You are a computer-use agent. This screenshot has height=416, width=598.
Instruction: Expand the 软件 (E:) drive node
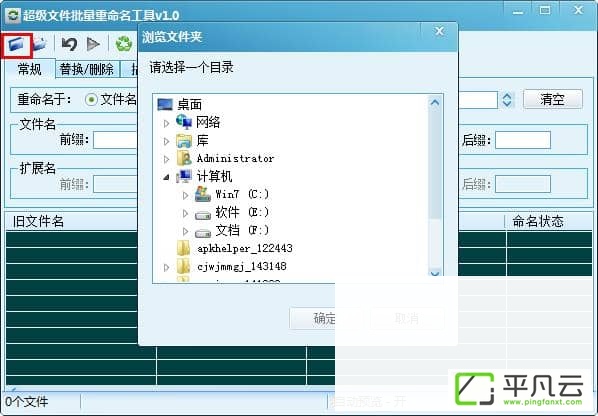coord(185,213)
